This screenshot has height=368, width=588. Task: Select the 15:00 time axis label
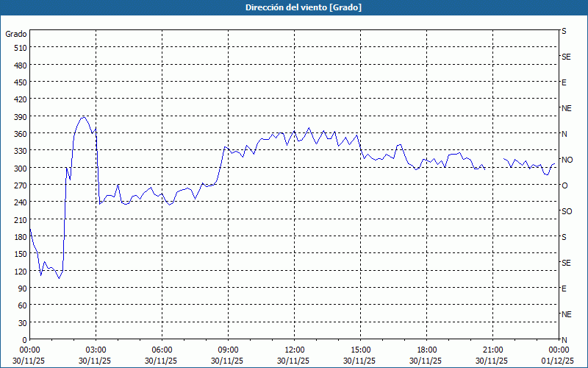point(360,350)
